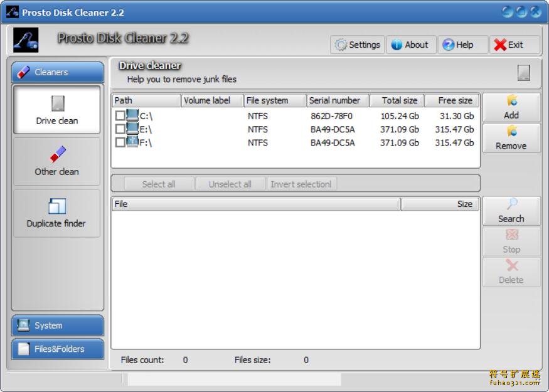Screen dimensions: 549x392
Task: Sort drives by Path column header
Action: tap(146, 100)
